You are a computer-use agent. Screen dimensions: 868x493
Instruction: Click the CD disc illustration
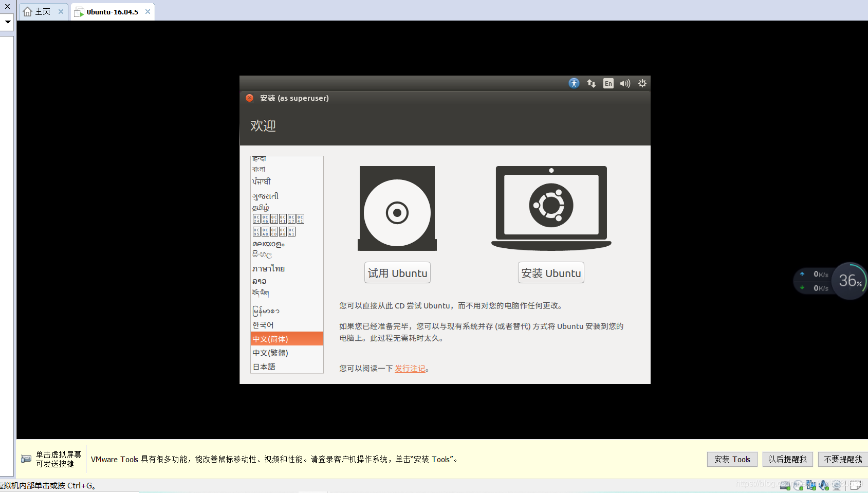click(397, 208)
